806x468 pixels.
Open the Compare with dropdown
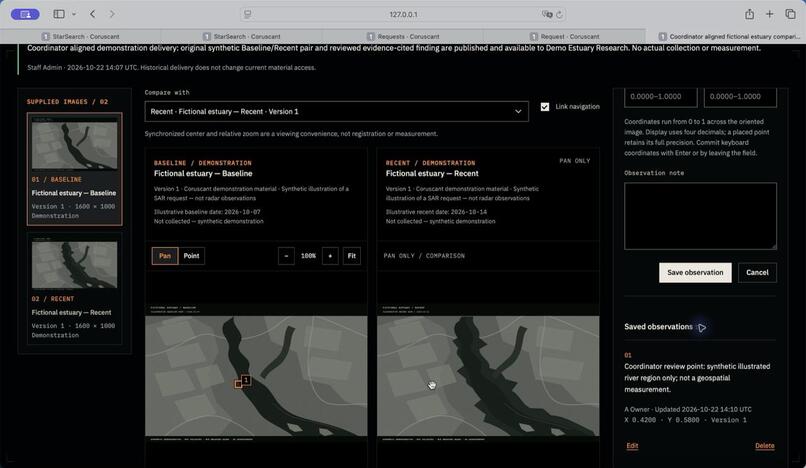336,112
